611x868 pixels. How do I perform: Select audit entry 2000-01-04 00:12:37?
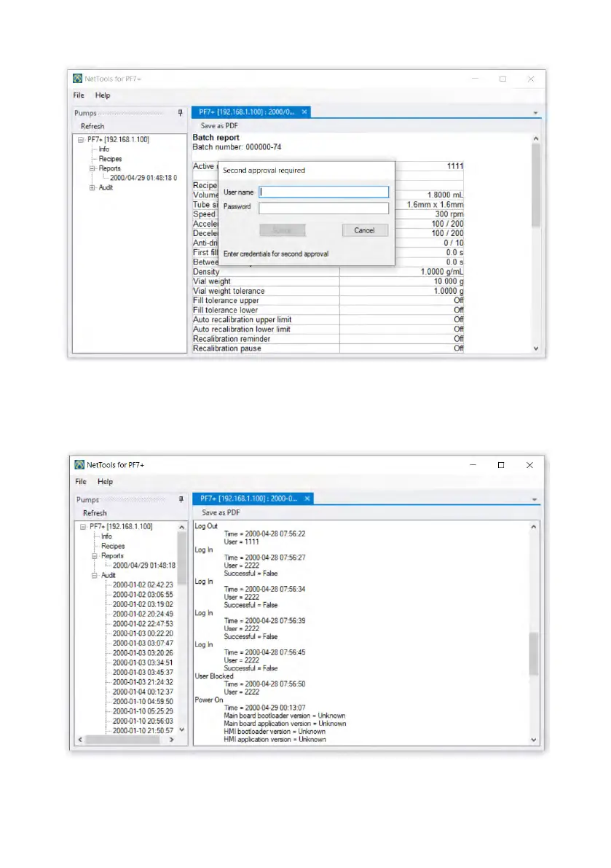point(143,692)
